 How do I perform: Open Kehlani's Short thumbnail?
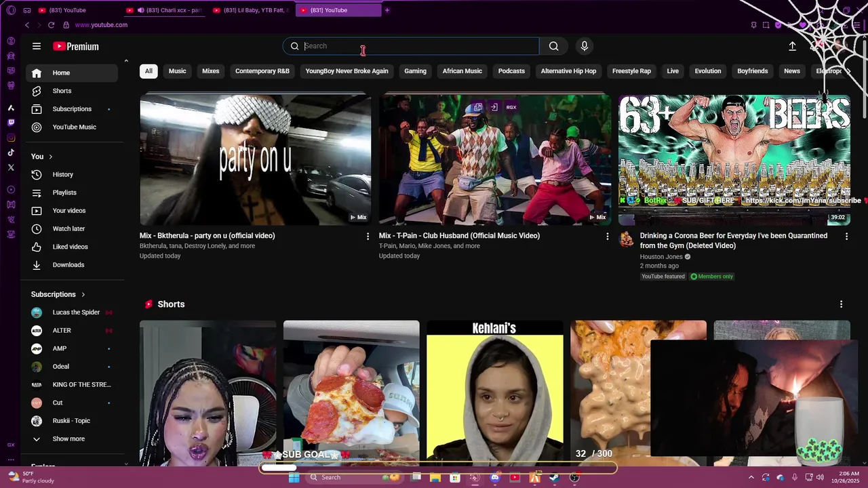coord(494,393)
